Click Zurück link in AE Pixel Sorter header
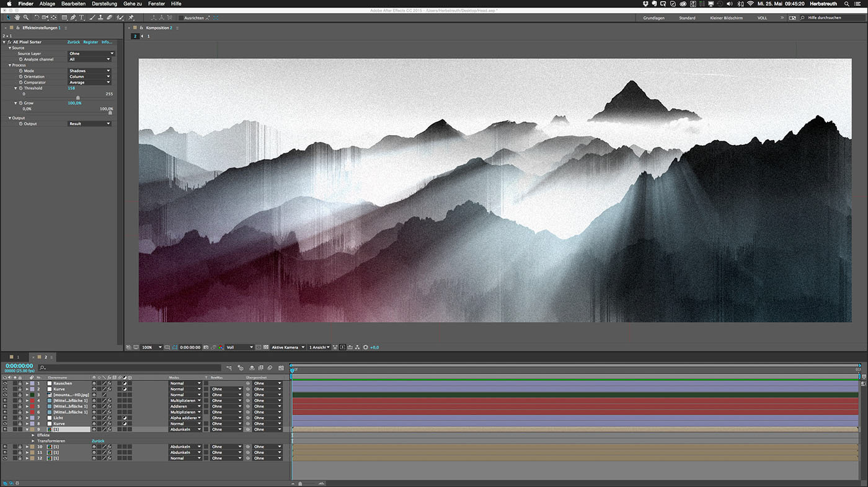 73,42
